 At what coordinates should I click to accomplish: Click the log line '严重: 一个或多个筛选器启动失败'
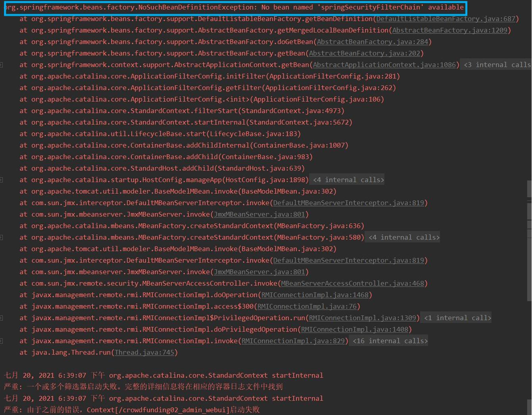point(143,386)
